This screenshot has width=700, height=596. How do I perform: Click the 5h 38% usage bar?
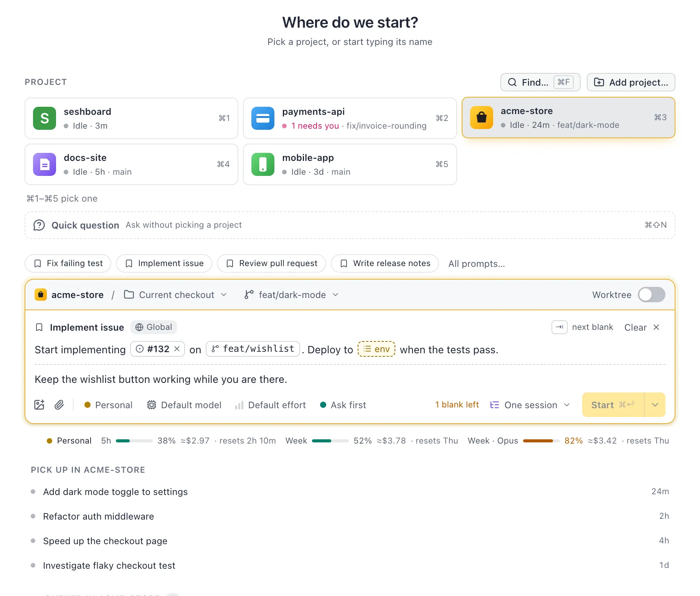[134, 441]
